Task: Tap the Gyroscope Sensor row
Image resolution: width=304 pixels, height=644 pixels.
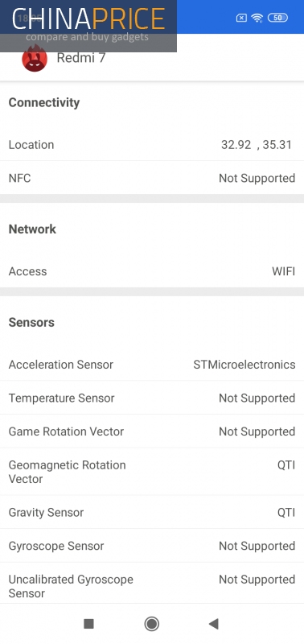Action: [x=152, y=546]
